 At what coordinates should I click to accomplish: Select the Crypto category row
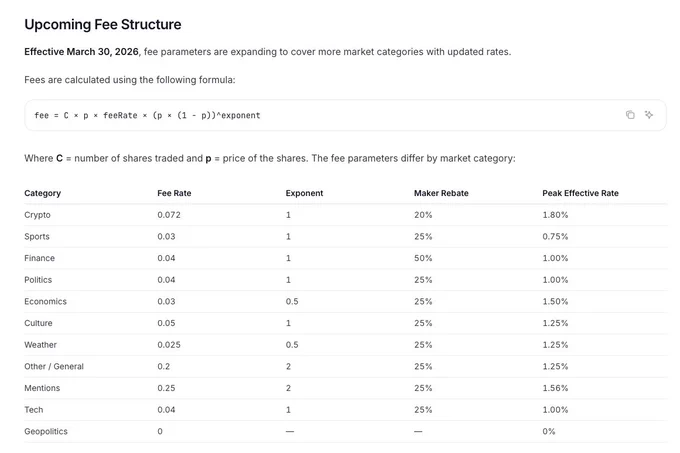(x=345, y=215)
